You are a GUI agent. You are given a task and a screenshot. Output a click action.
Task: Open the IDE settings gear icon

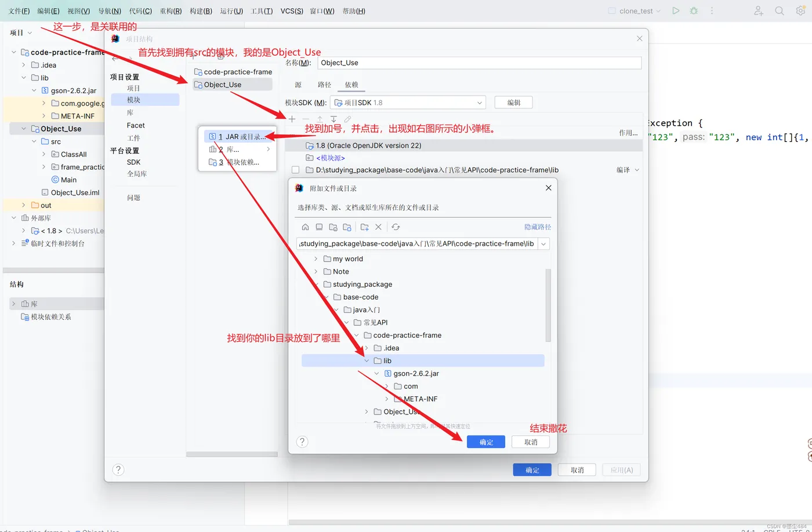point(800,10)
